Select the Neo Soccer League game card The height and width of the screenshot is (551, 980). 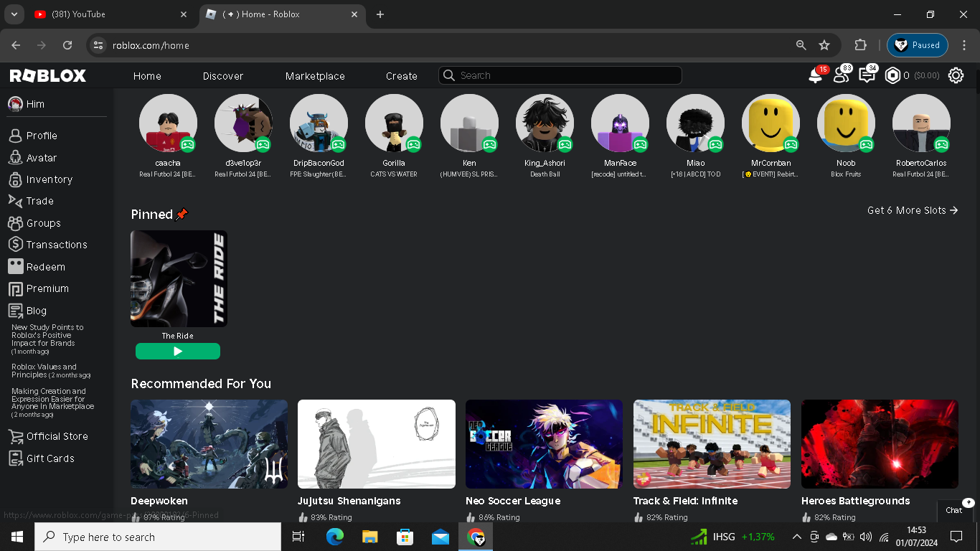(544, 444)
